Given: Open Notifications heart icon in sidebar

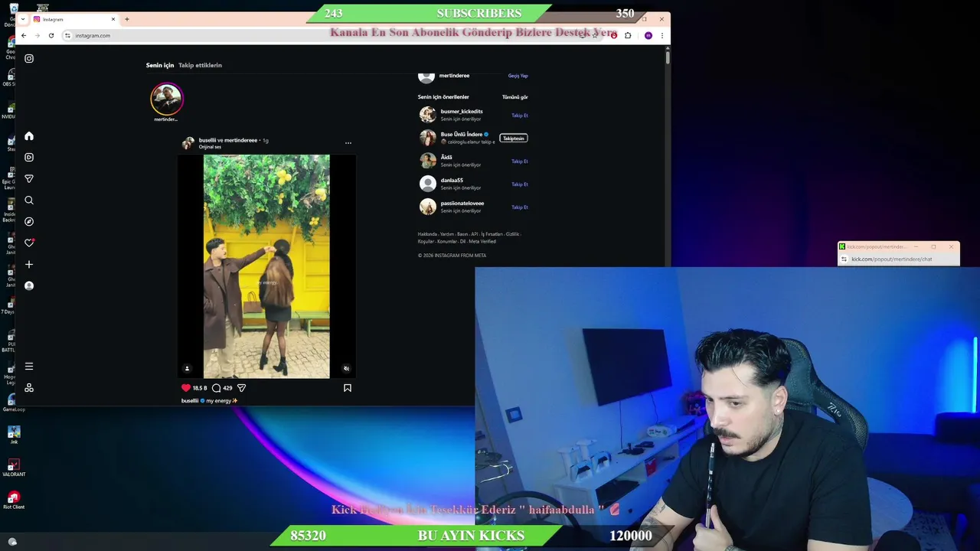Looking at the screenshot, I should coord(29,243).
